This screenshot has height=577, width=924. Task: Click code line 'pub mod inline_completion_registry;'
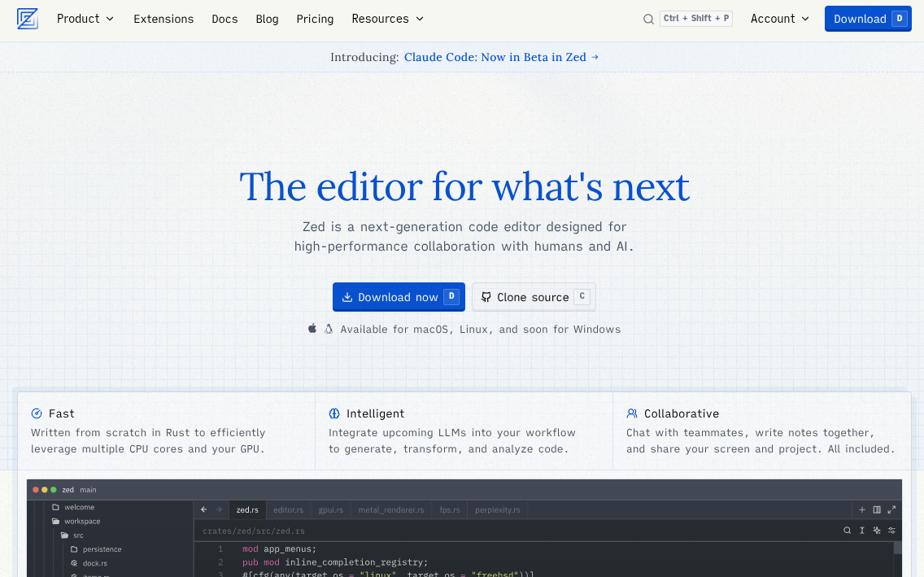335,562
